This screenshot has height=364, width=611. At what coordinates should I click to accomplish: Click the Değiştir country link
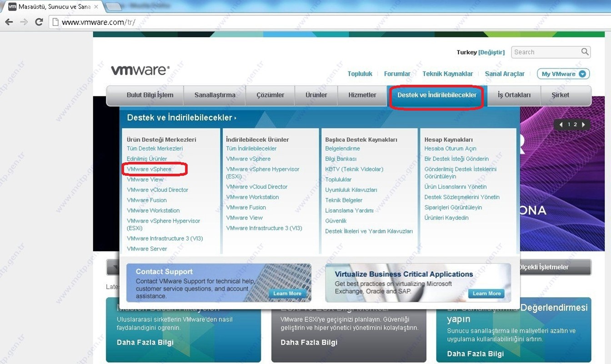coord(491,52)
